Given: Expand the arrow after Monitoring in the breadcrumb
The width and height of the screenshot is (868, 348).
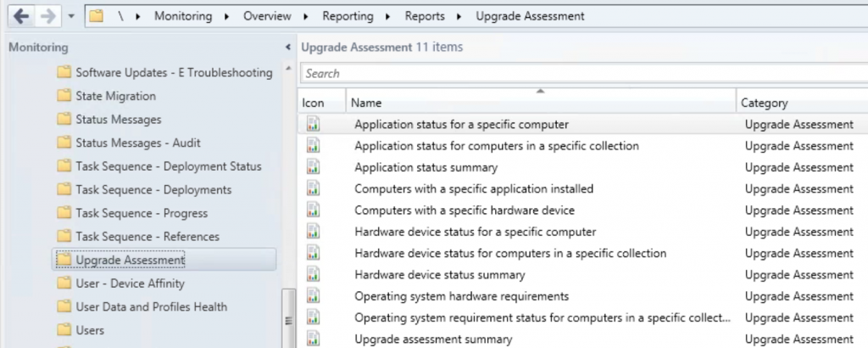Looking at the screenshot, I should coord(227,17).
